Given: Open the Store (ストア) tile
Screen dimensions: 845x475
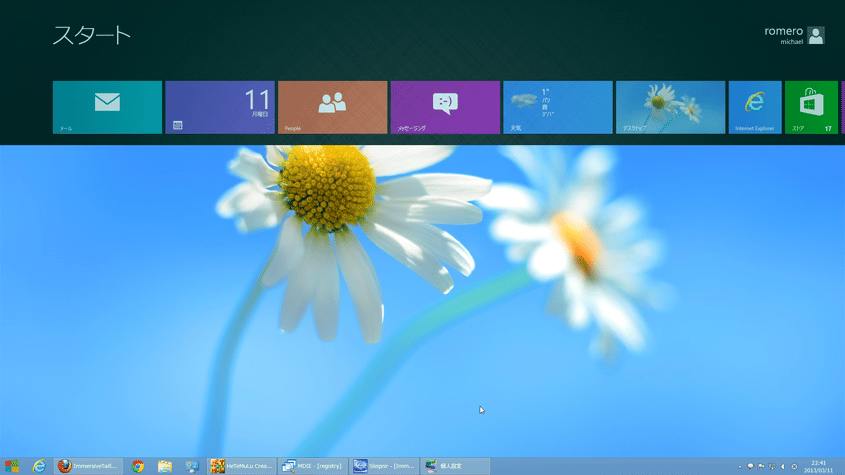Looking at the screenshot, I should coord(812,107).
